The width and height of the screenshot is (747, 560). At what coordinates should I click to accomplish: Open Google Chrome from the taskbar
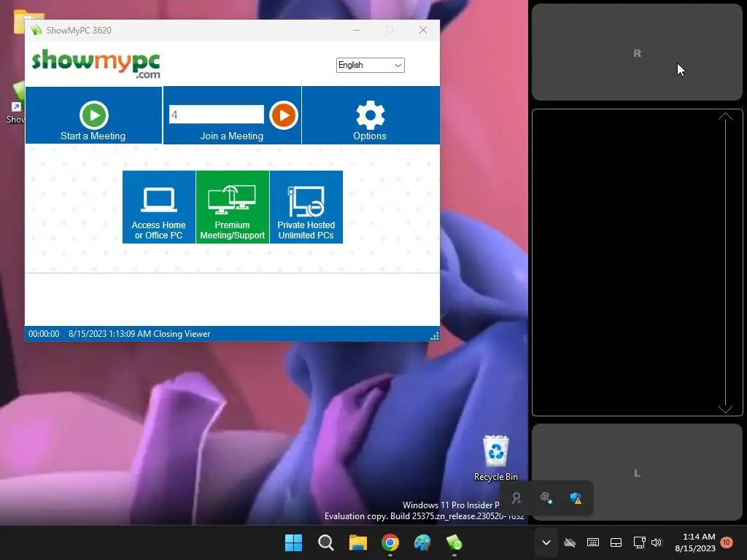(390, 542)
